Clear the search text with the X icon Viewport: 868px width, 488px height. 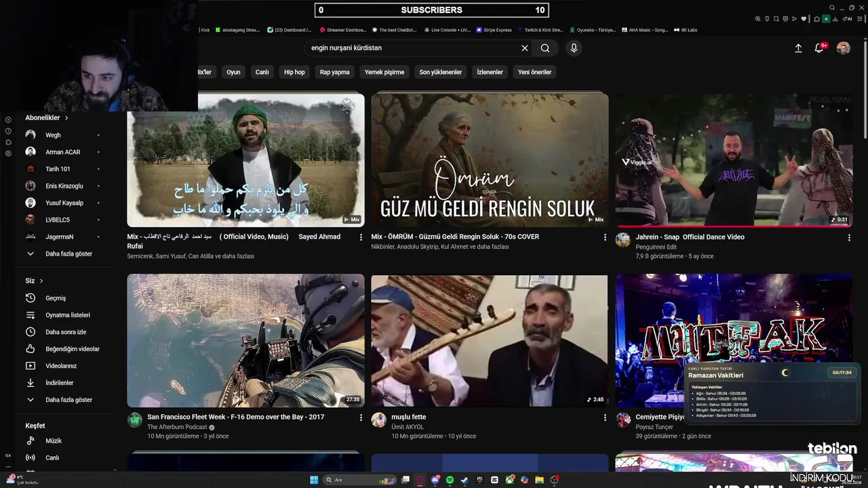click(x=524, y=48)
